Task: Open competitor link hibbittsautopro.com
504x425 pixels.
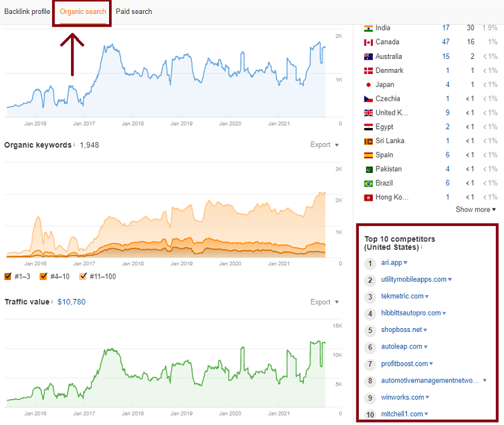Action: [411, 313]
